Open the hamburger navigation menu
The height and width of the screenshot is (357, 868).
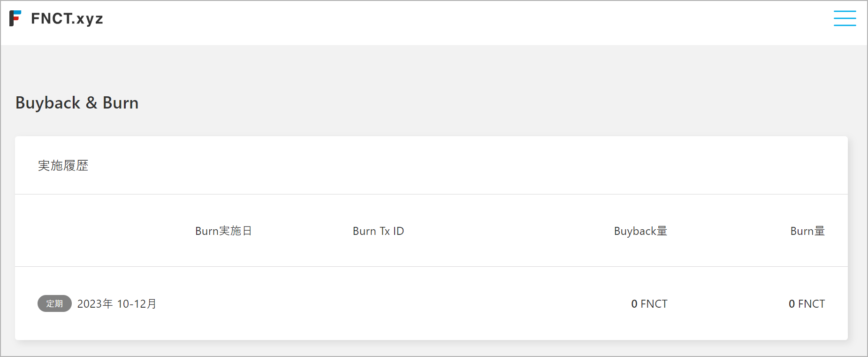(845, 18)
